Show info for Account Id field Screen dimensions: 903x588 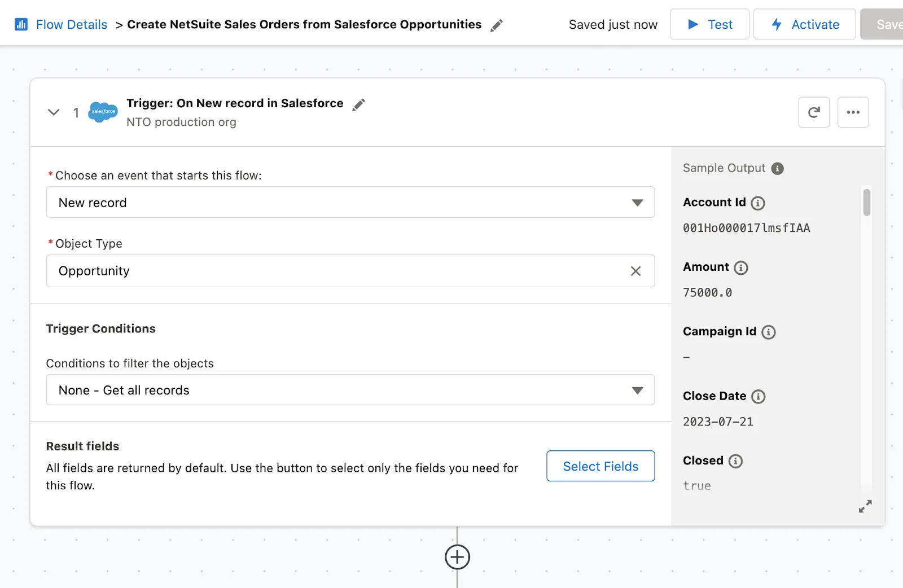pyautogui.click(x=758, y=203)
